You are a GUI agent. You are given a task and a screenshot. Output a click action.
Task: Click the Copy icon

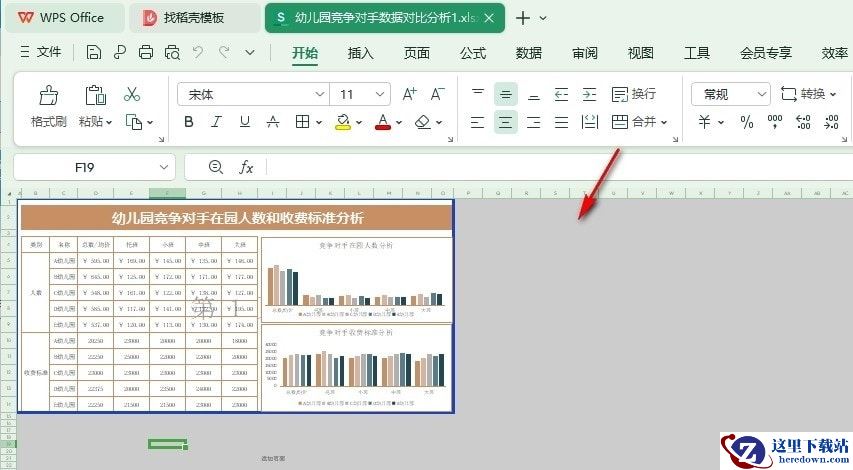134,122
